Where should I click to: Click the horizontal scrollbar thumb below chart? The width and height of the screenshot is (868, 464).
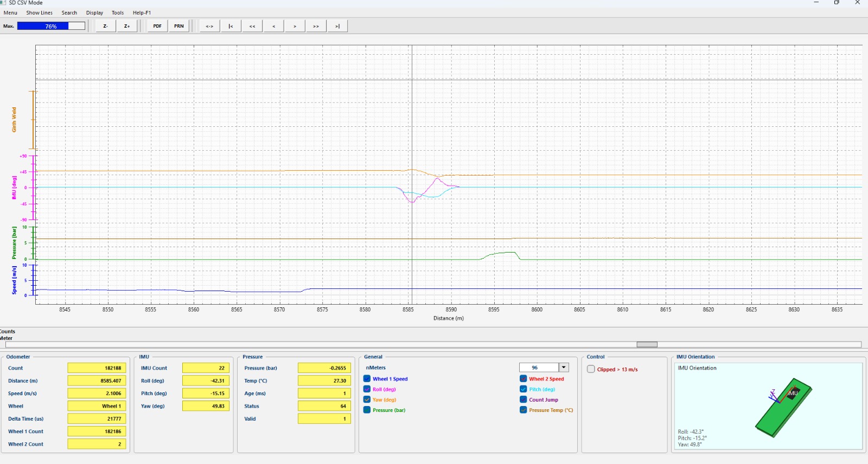pyautogui.click(x=647, y=344)
